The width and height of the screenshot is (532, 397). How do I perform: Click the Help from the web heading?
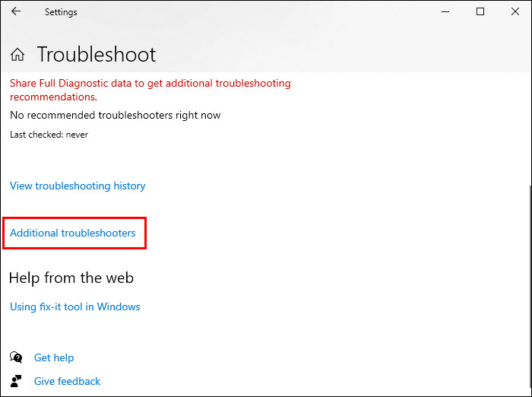pos(71,278)
